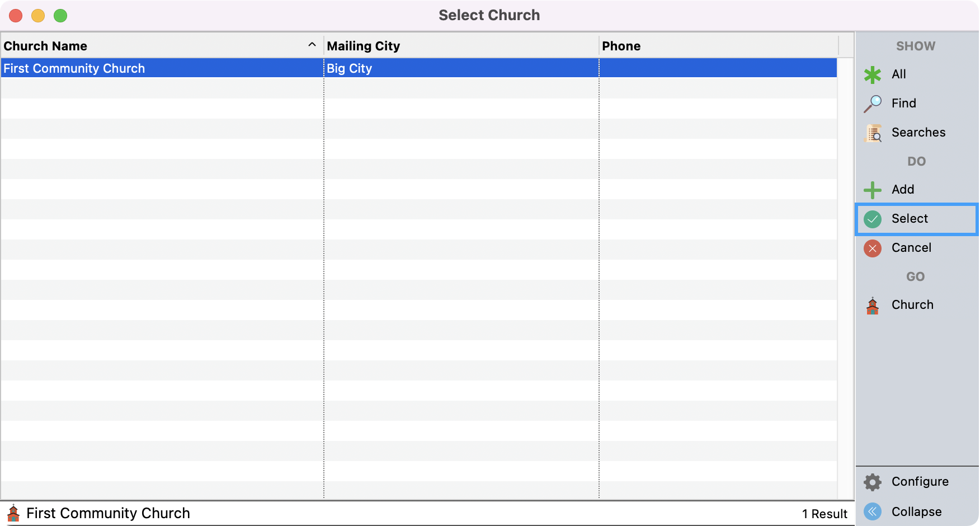The width and height of the screenshot is (980, 526).
Task: Collapse the sidebar with the double-chevron icon
Action: pos(873,511)
